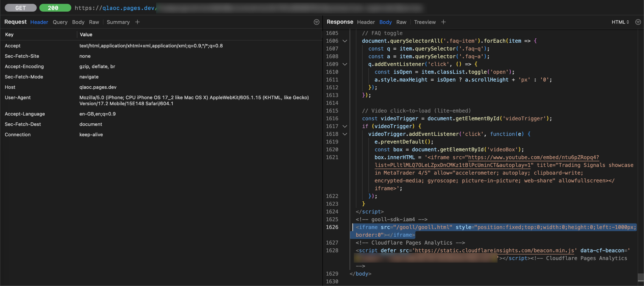Click the closing </body> tag line
Viewport: 644px width, 286px height.
pyautogui.click(x=360, y=274)
